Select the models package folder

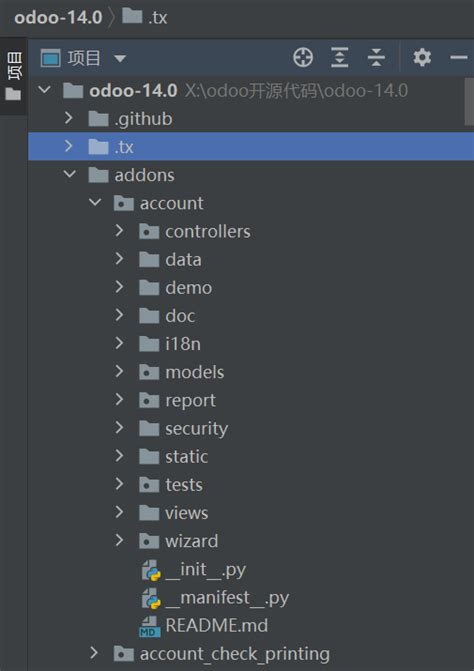pyautogui.click(x=182, y=372)
